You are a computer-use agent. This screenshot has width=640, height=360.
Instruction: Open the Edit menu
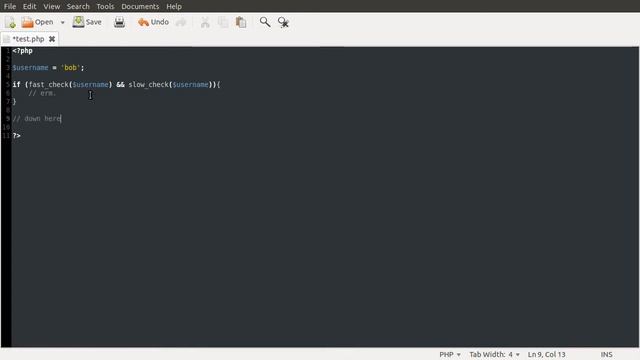point(29,7)
